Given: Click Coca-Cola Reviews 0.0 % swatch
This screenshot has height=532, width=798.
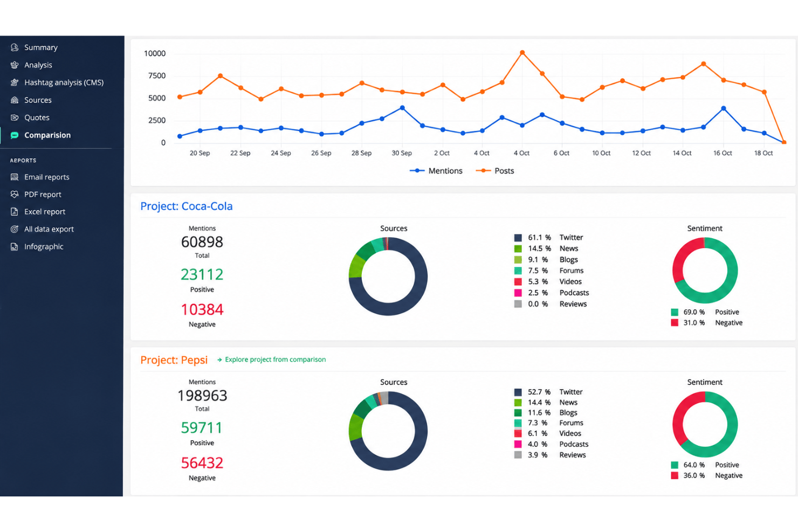Looking at the screenshot, I should (518, 304).
